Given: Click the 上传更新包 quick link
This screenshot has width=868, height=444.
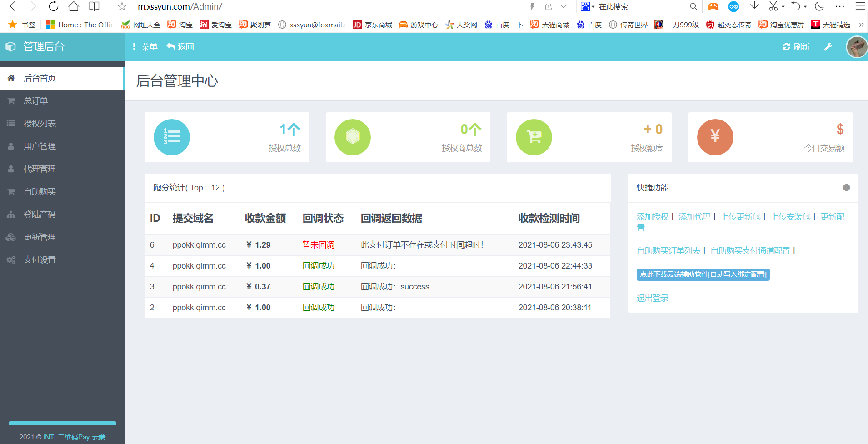Looking at the screenshot, I should [x=741, y=217].
